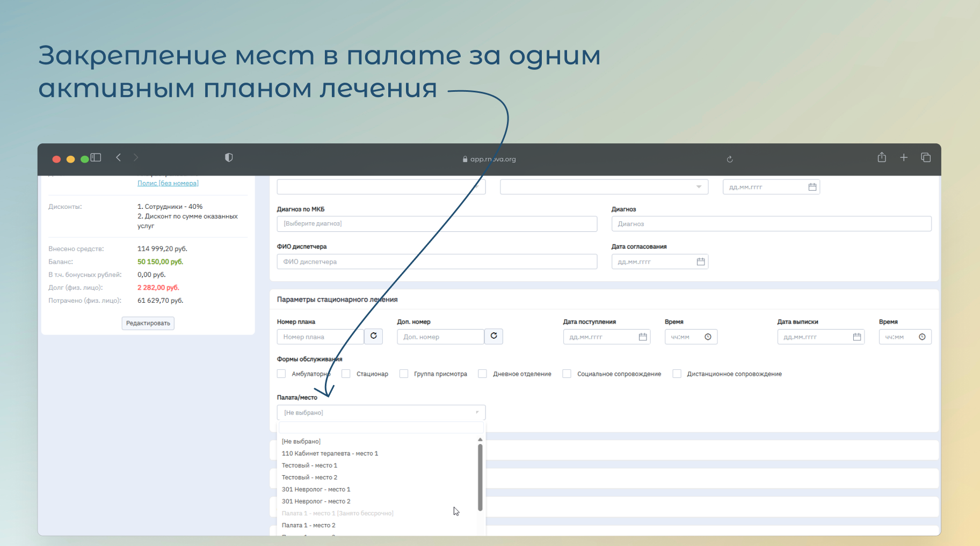This screenshot has width=980, height=546.
Task: Check the Группа присмотра option
Action: pyautogui.click(x=404, y=374)
